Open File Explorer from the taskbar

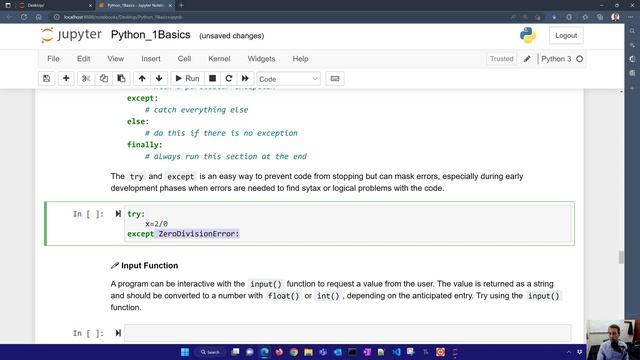(309, 352)
